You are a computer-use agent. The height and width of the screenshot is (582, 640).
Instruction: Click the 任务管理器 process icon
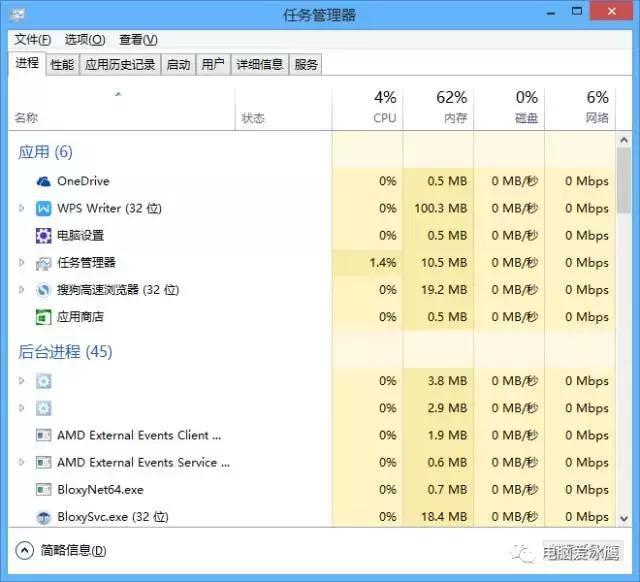pyautogui.click(x=43, y=263)
